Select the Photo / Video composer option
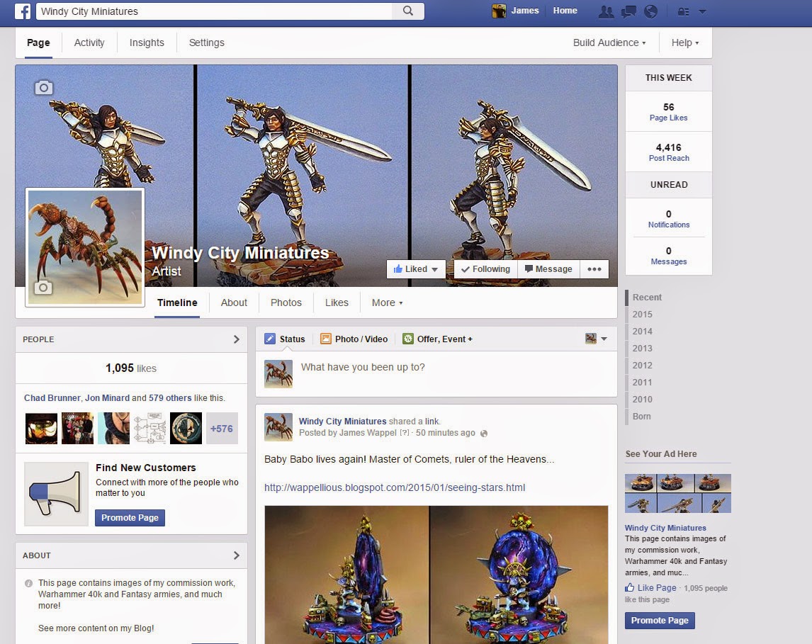The image size is (812, 644). 354,339
